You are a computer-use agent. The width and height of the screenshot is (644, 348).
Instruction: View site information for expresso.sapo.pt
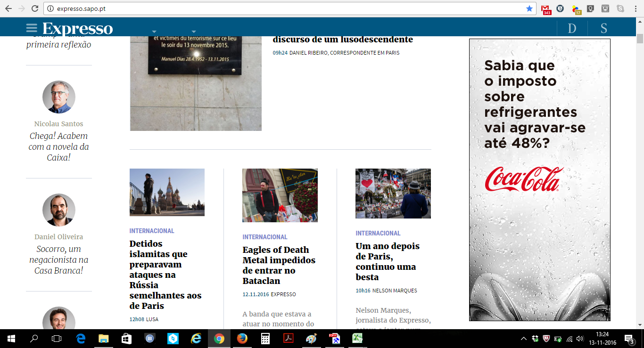coord(51,8)
